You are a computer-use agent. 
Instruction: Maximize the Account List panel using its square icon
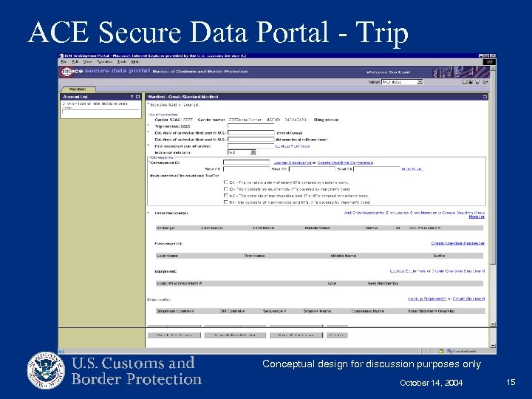click(x=137, y=97)
